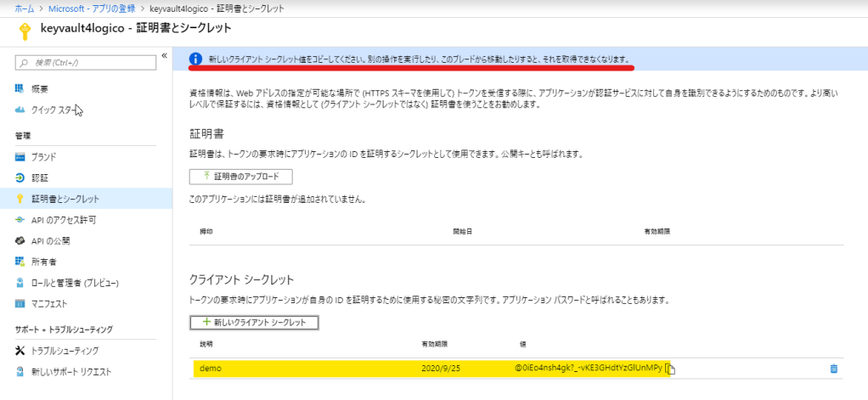Open 新しいサポート リクエスト
The width and height of the screenshot is (868, 400).
point(70,372)
